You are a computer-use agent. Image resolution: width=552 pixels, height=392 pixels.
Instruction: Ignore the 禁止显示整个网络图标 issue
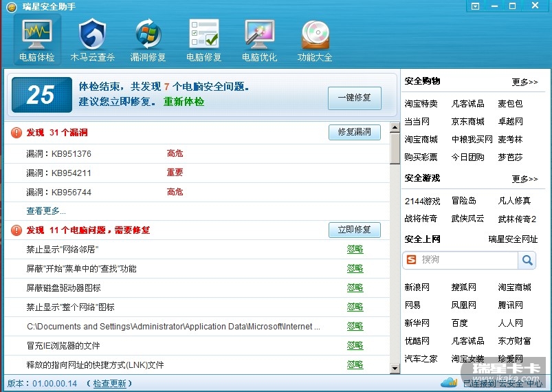(x=355, y=307)
